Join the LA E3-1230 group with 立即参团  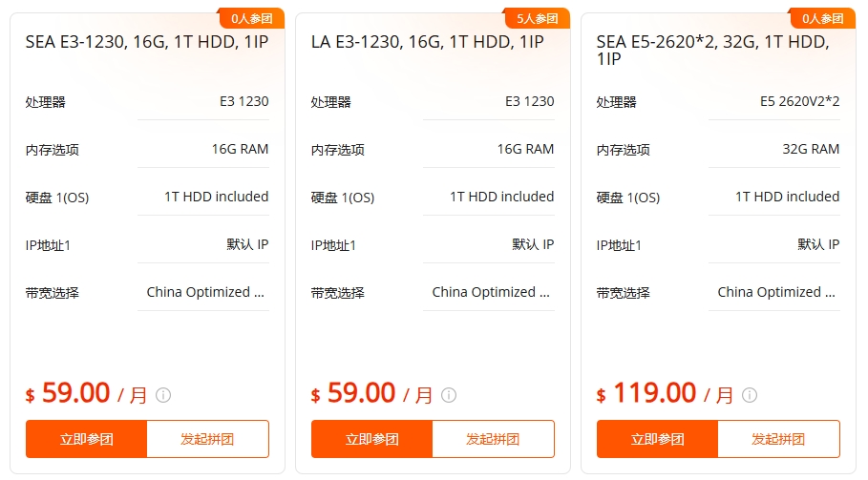[x=372, y=439]
